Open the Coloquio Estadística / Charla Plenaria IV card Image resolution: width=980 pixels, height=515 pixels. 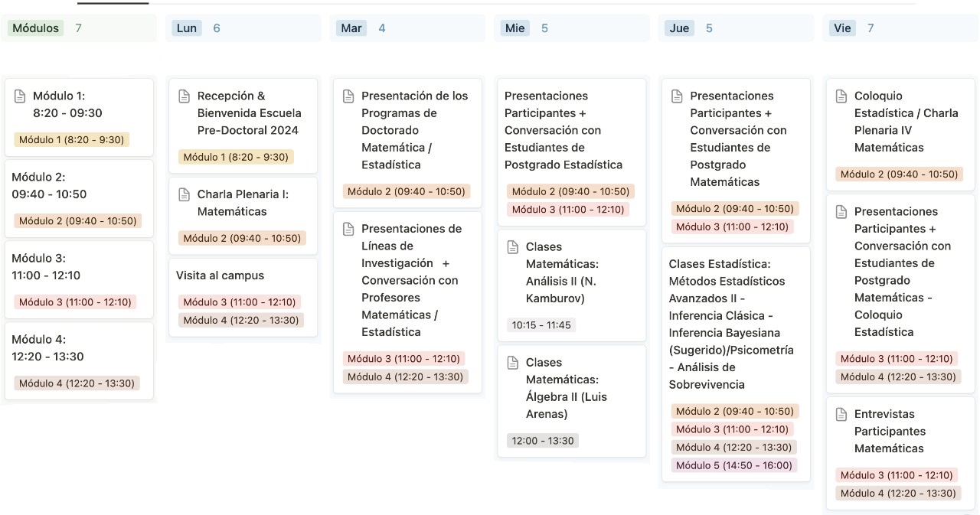(900, 135)
